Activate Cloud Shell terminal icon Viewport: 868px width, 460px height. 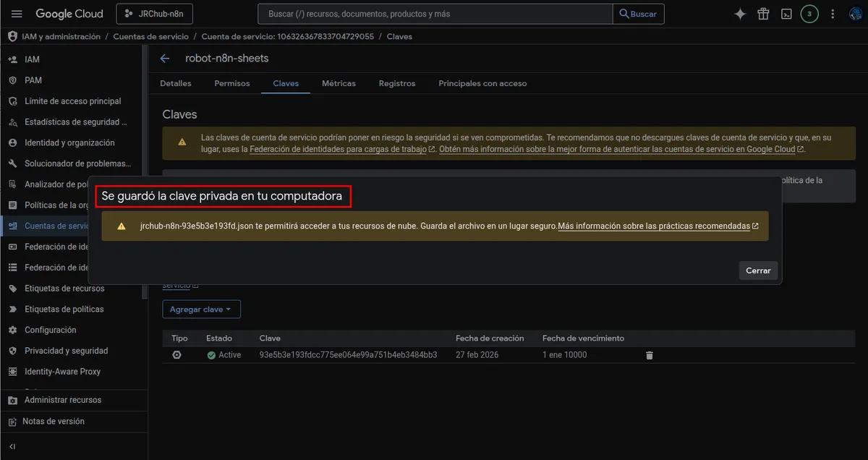[x=786, y=14]
